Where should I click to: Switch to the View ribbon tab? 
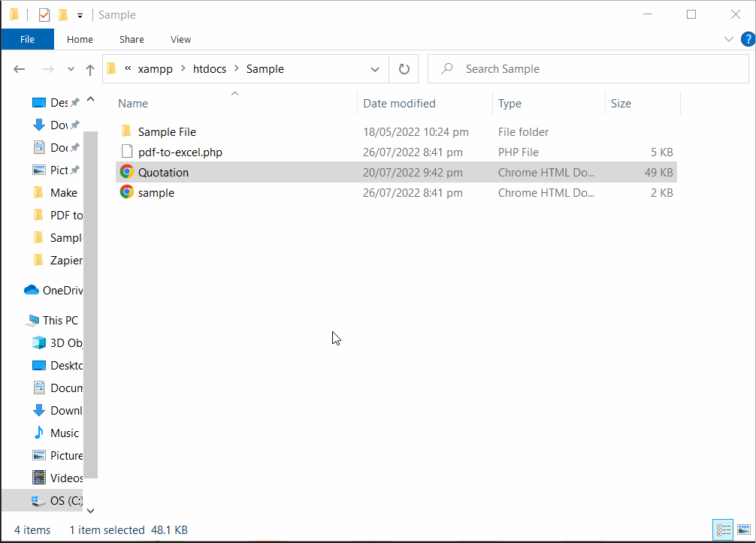click(x=181, y=40)
